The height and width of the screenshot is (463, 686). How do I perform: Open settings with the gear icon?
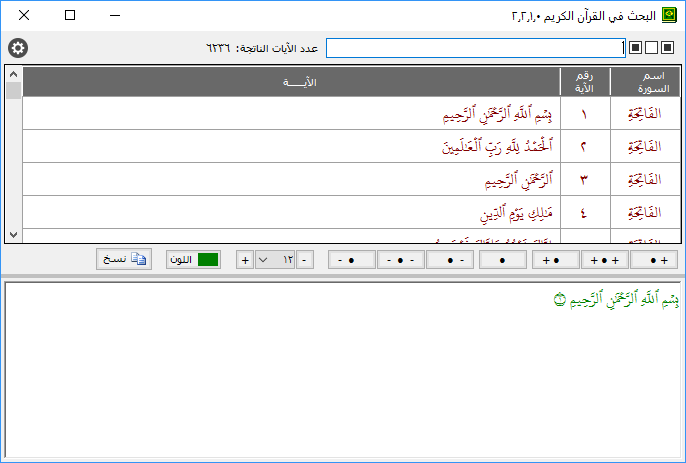(x=18, y=48)
